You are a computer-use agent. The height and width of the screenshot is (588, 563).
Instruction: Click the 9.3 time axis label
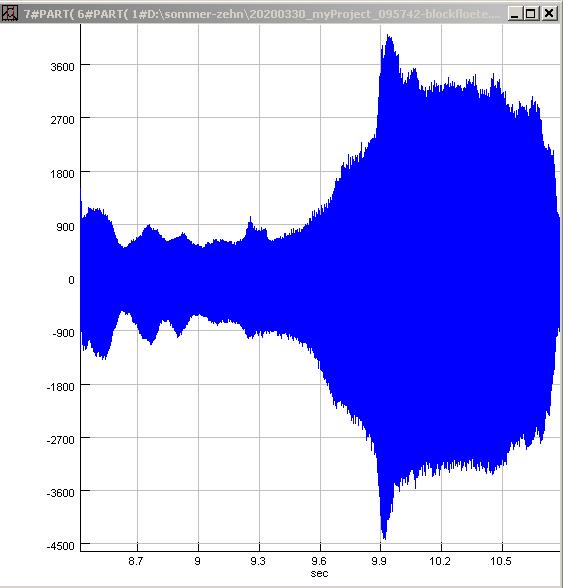258,561
